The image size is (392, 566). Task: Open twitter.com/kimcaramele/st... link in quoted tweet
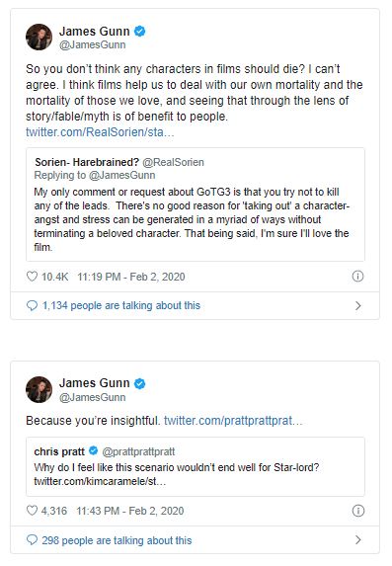pyautogui.click(x=100, y=481)
